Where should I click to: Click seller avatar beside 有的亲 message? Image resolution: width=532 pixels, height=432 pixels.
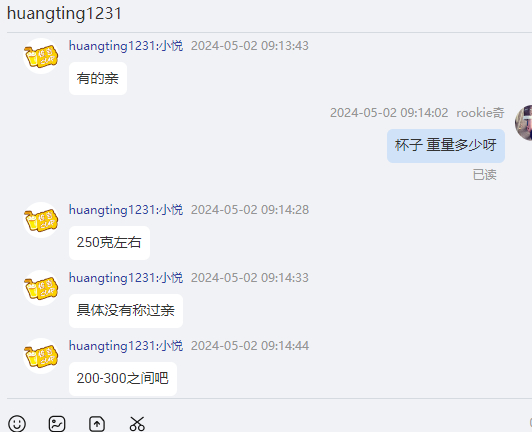tap(41, 56)
